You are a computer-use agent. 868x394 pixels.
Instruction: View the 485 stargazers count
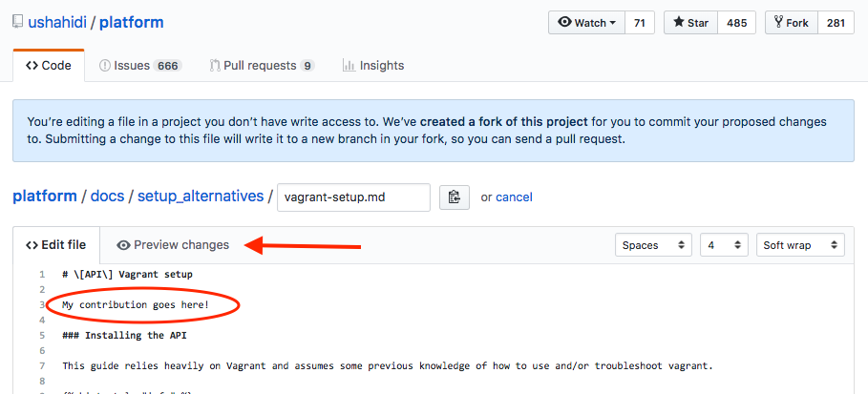pyautogui.click(x=738, y=23)
